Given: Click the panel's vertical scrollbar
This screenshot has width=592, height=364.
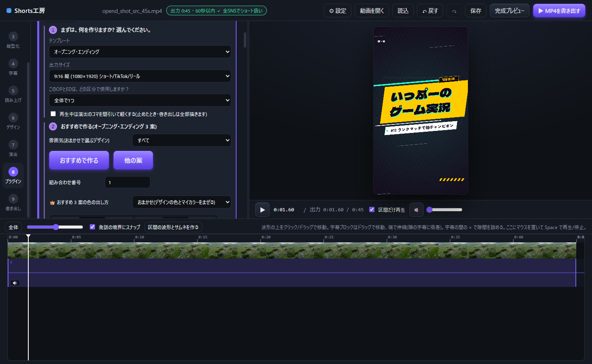Looking at the screenshot, I should coord(245,40).
